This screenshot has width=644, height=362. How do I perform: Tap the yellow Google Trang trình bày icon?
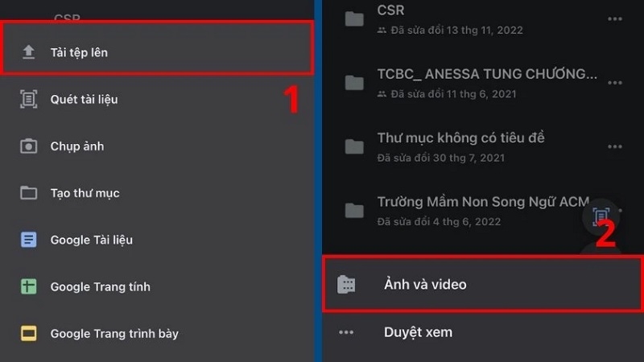point(28,333)
